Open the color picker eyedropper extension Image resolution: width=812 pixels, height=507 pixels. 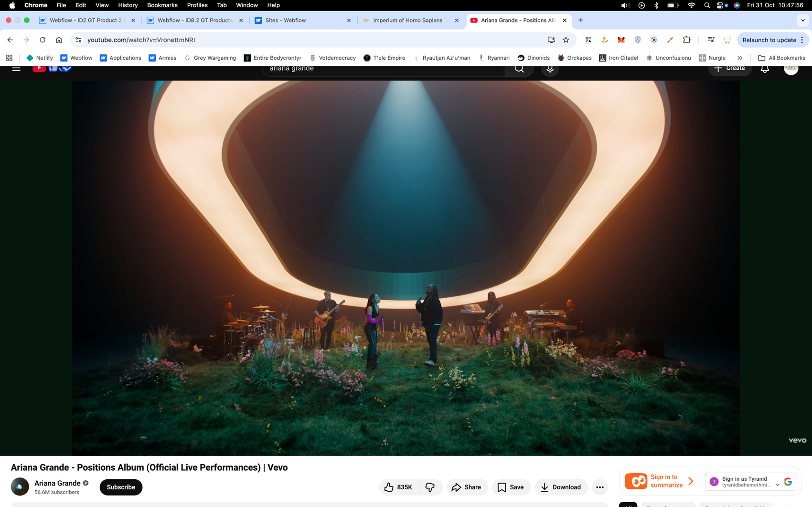click(670, 40)
